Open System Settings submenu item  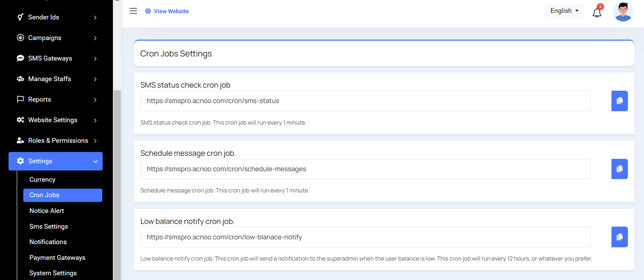pyautogui.click(x=53, y=273)
